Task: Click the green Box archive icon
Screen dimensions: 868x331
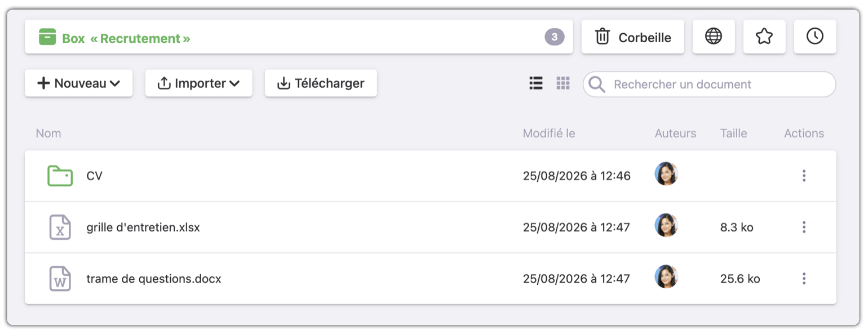Action: pyautogui.click(x=47, y=37)
